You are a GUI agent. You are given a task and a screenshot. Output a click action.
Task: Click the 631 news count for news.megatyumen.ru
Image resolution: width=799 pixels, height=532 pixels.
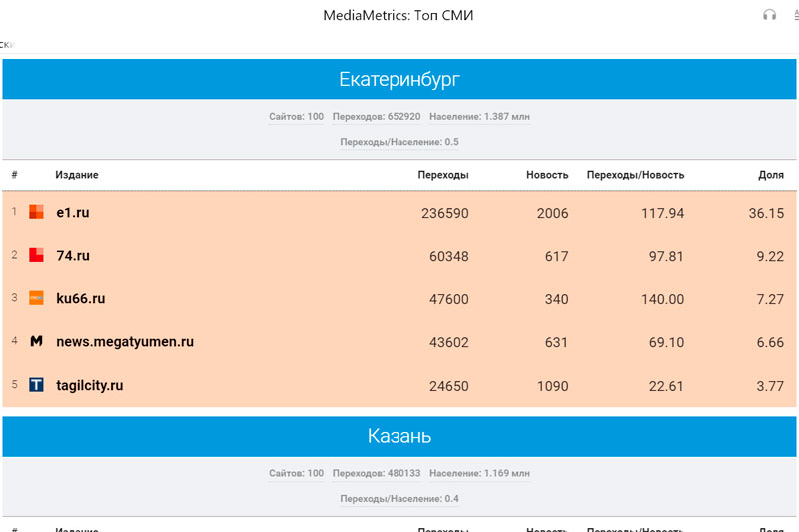pyautogui.click(x=557, y=342)
